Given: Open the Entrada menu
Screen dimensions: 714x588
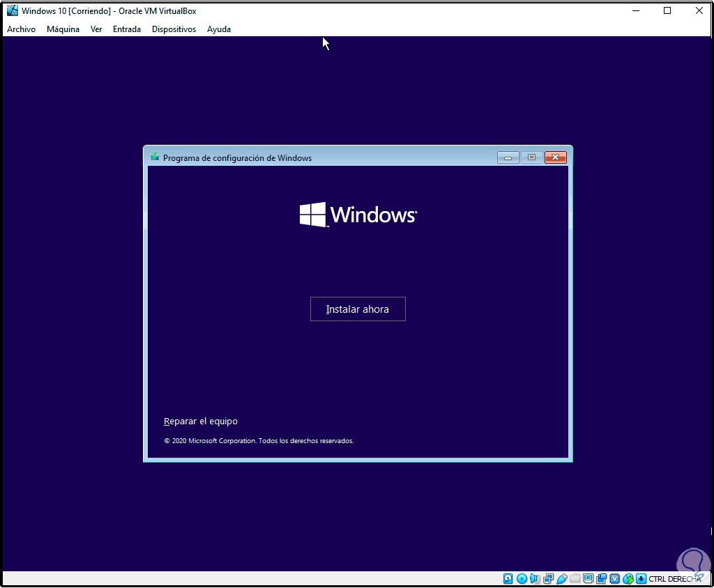Looking at the screenshot, I should 127,29.
